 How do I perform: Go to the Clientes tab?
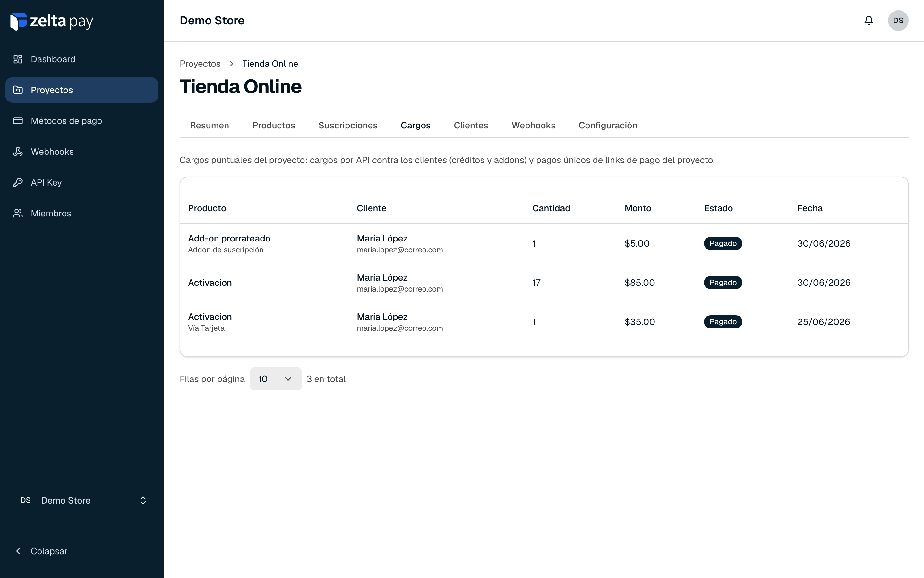click(x=471, y=125)
